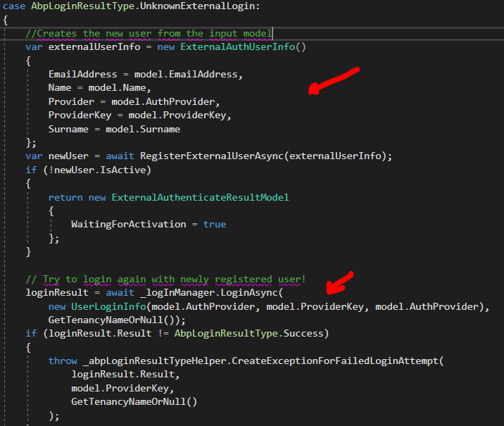Click the 'await' keyword before RegisterExternalUserAsync
Viewport: 504px width, 426px height.
(120, 156)
